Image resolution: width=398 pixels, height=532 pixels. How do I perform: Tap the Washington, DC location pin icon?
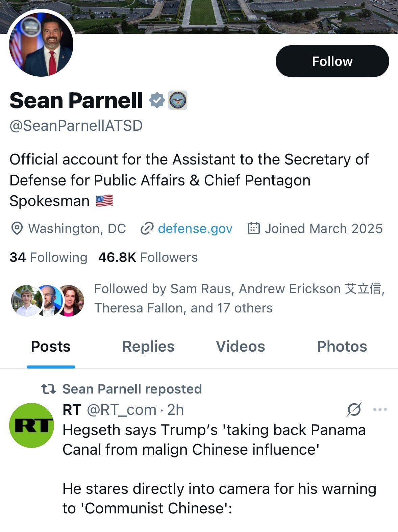tap(17, 229)
